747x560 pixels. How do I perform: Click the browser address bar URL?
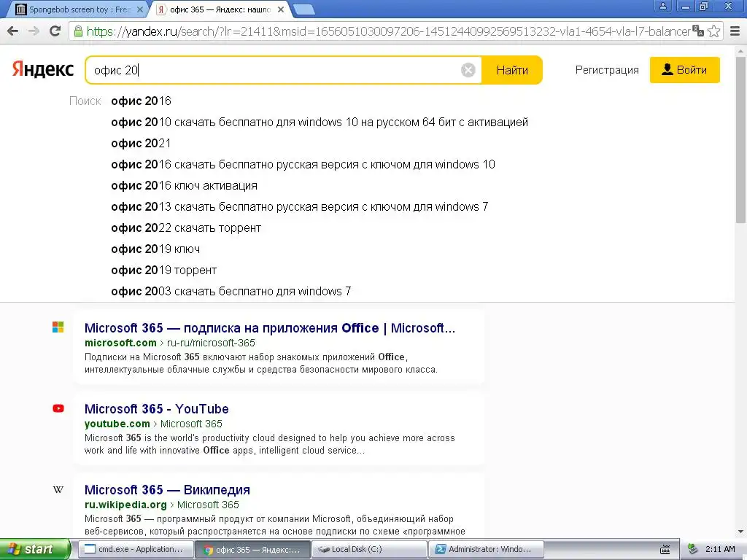[388, 31]
